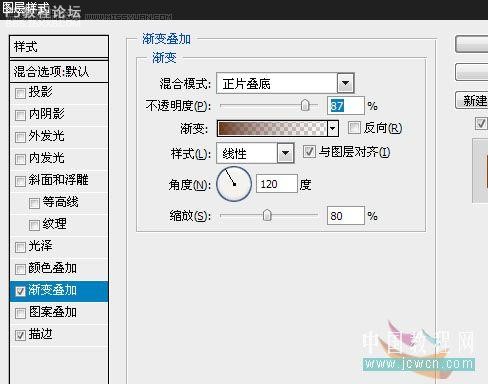Enable the 投影 drop shadow checkbox
This screenshot has height=384, width=488.
point(20,93)
